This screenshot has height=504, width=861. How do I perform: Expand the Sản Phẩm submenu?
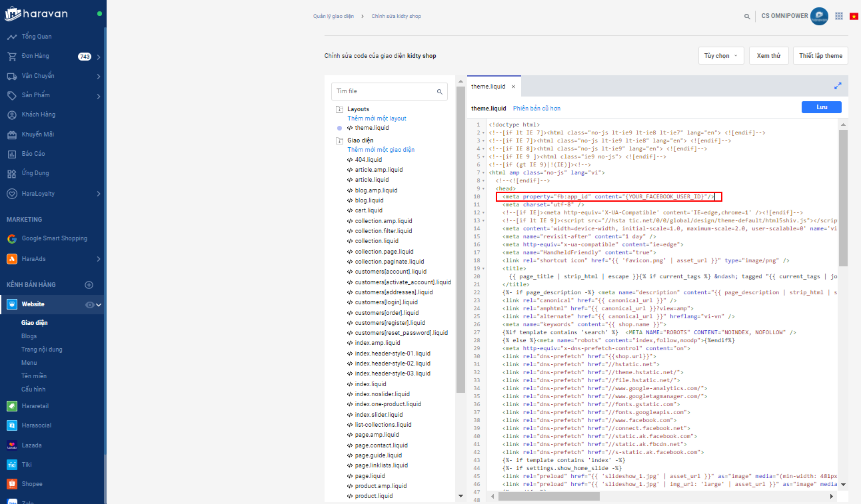tap(99, 96)
